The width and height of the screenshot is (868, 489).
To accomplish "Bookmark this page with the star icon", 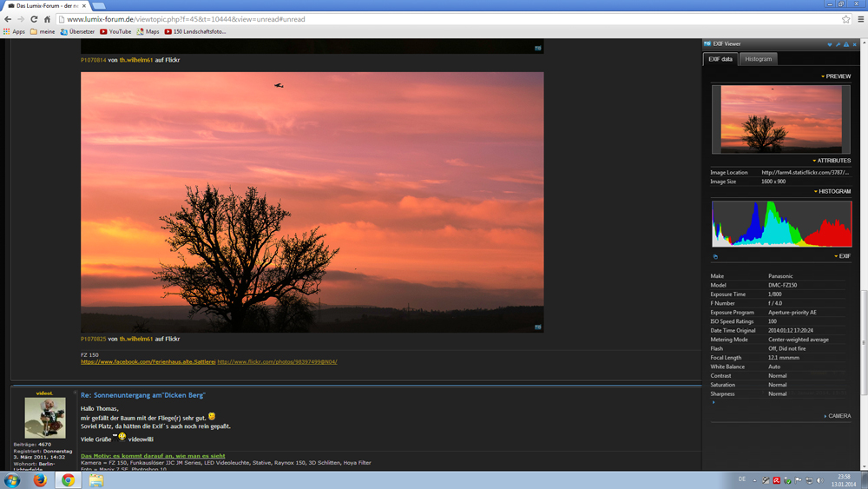I will 845,19.
